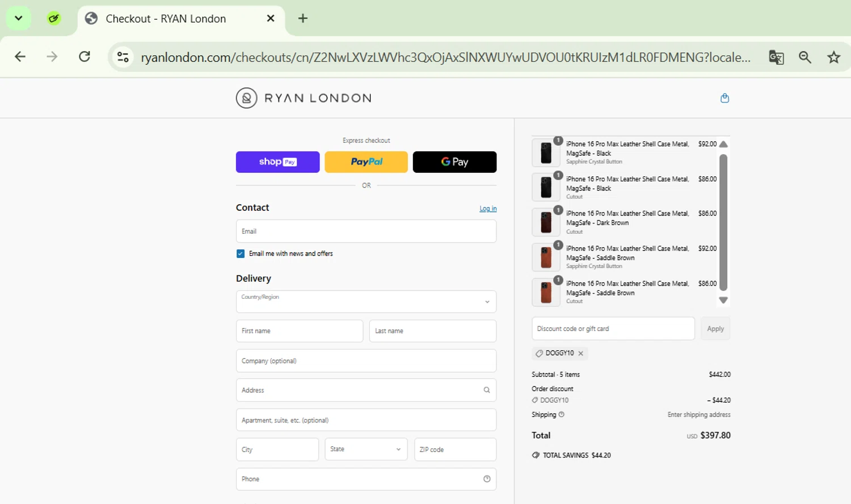The width and height of the screenshot is (851, 504).
Task: Select the Checkout - RYAN London tab
Action: click(180, 19)
